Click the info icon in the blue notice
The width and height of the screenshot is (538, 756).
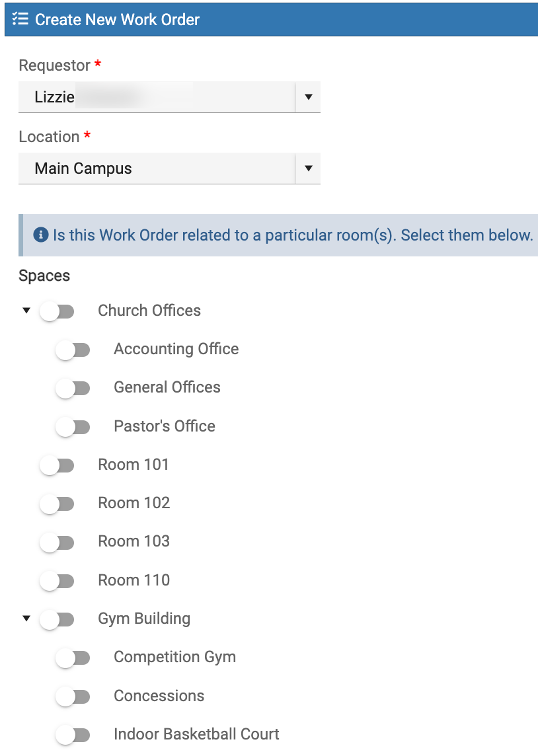(41, 235)
